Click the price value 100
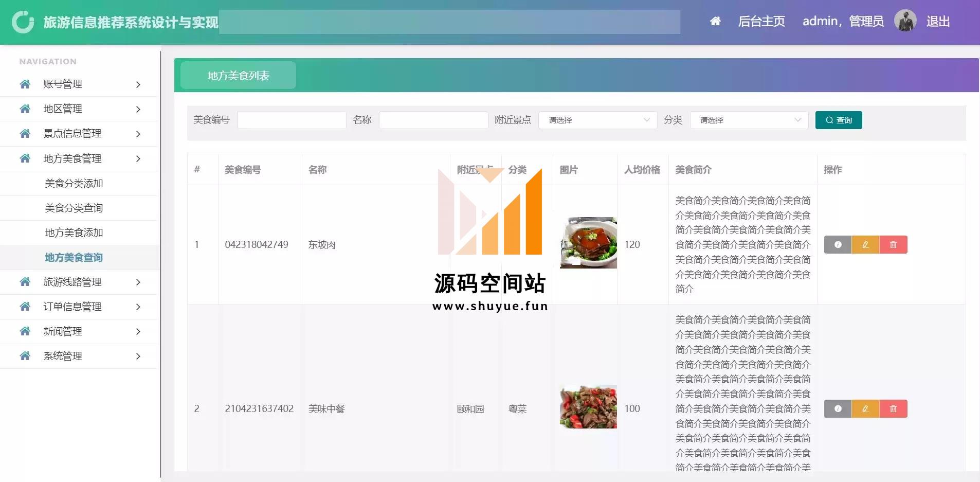This screenshot has width=980, height=482. 632,409
